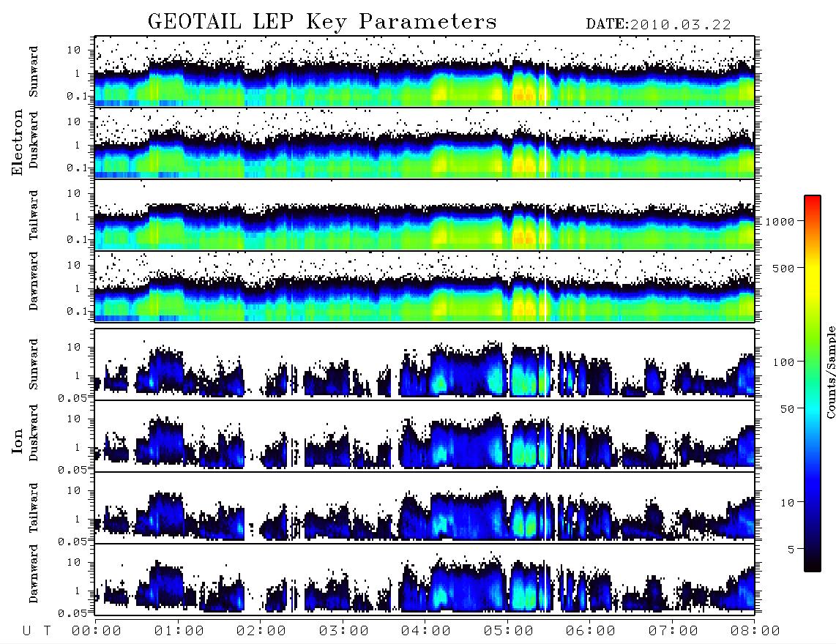Click the "Counts/Sample" color bar label
This screenshot has width=836, height=644.
coord(830,372)
